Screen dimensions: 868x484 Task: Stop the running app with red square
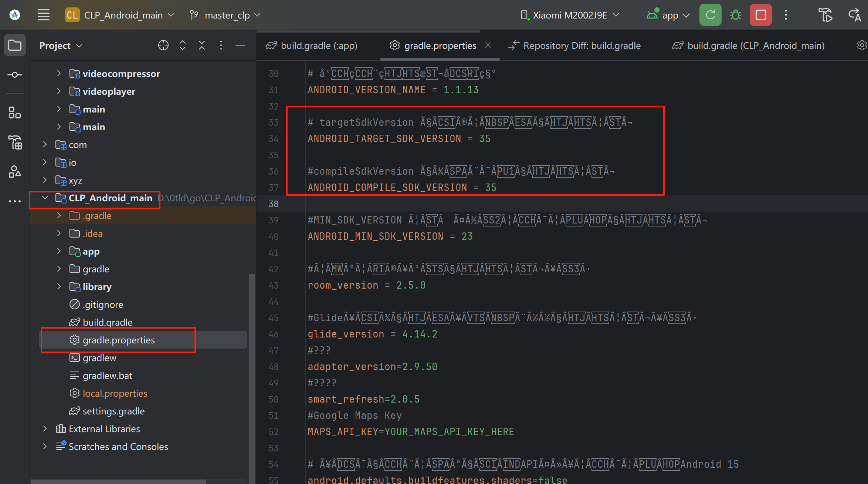pos(760,15)
